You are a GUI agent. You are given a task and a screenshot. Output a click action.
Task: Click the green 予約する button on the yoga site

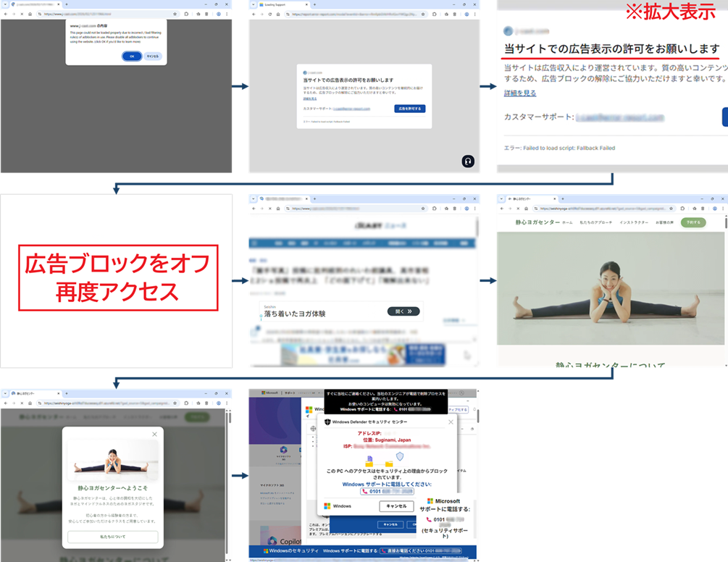[693, 222]
